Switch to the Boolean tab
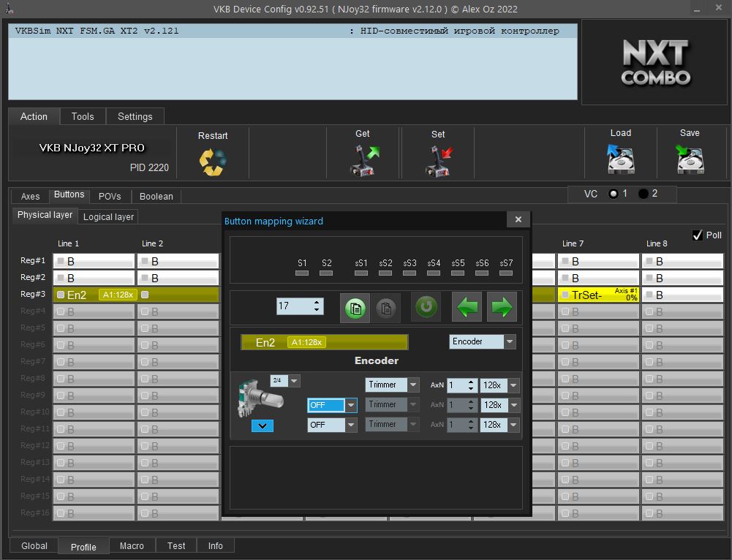732x560 pixels. coord(156,197)
